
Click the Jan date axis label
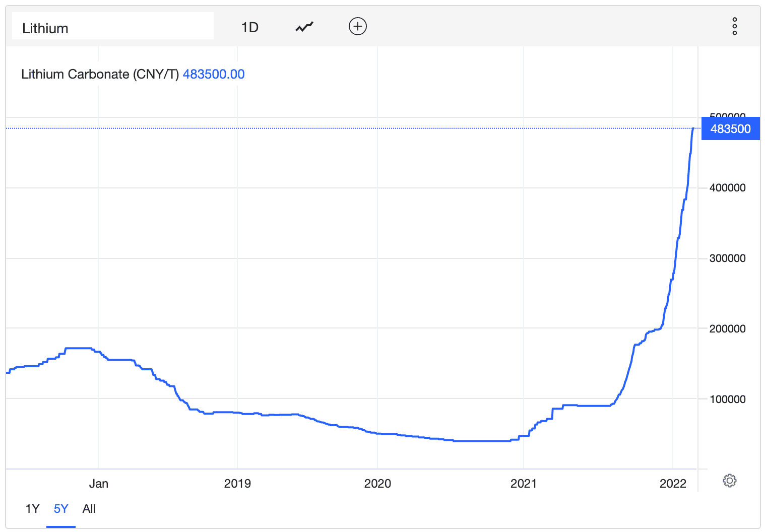(x=98, y=484)
